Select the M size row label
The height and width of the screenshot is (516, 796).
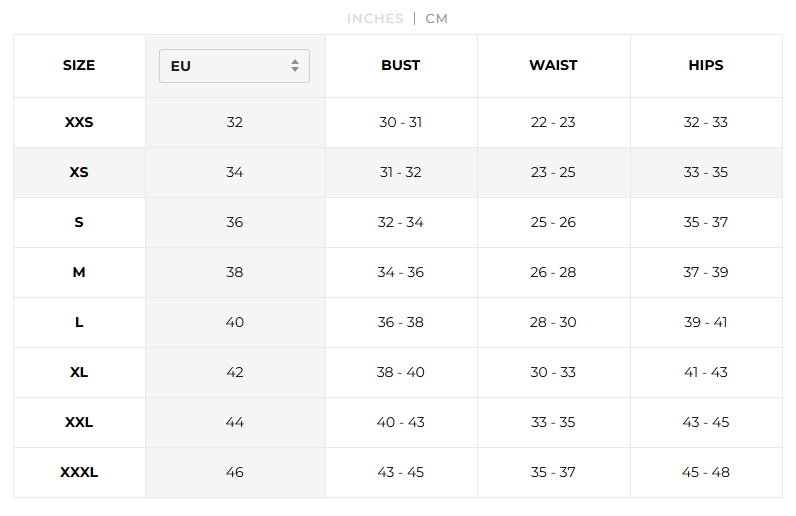79,272
